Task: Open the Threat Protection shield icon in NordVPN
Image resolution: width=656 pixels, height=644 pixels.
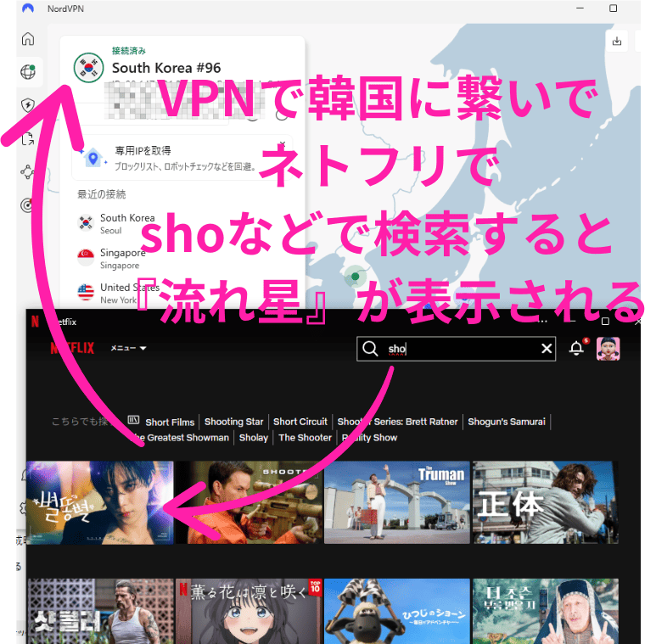Action: coord(28,104)
